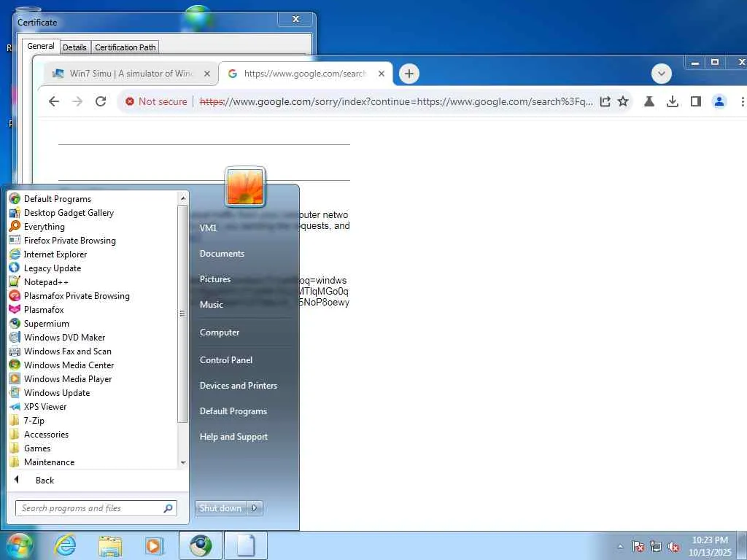Expand the Accessories folder
This screenshot has height=560, width=747.
pyautogui.click(x=39, y=435)
